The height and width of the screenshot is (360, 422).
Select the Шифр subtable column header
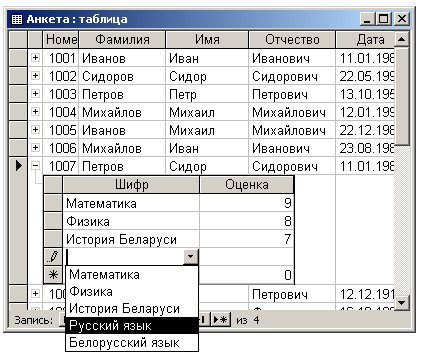tap(131, 185)
